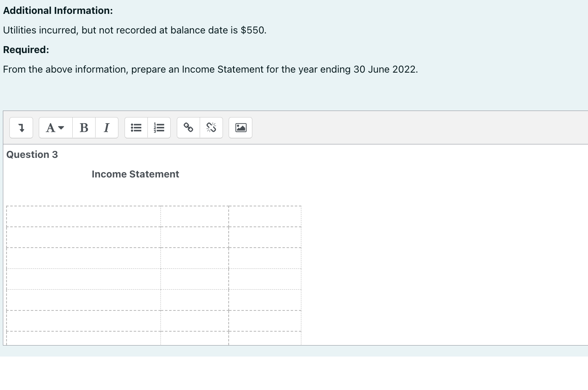Click the chevron beside the A button
The height and width of the screenshot is (390, 588).
tap(61, 128)
